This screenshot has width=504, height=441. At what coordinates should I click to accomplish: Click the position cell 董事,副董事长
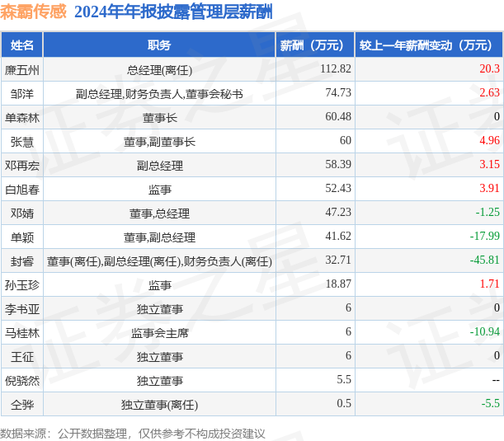(159, 142)
